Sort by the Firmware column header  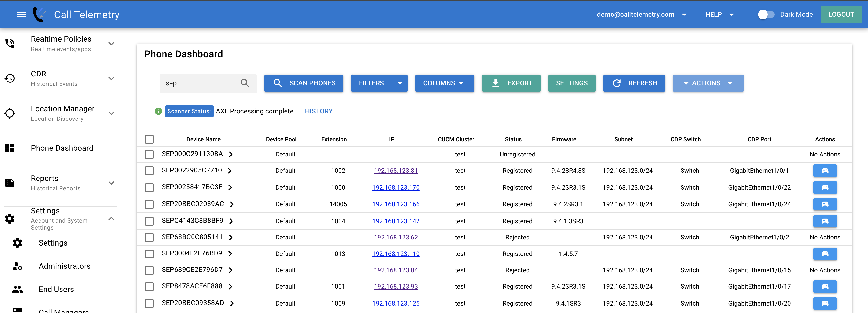(x=564, y=139)
